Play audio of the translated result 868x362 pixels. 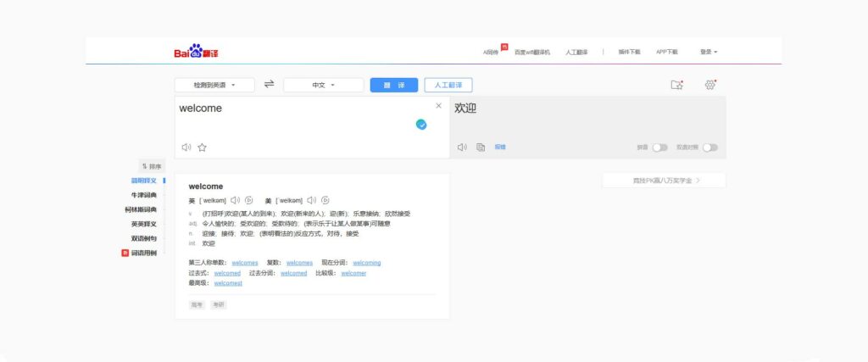[462, 147]
